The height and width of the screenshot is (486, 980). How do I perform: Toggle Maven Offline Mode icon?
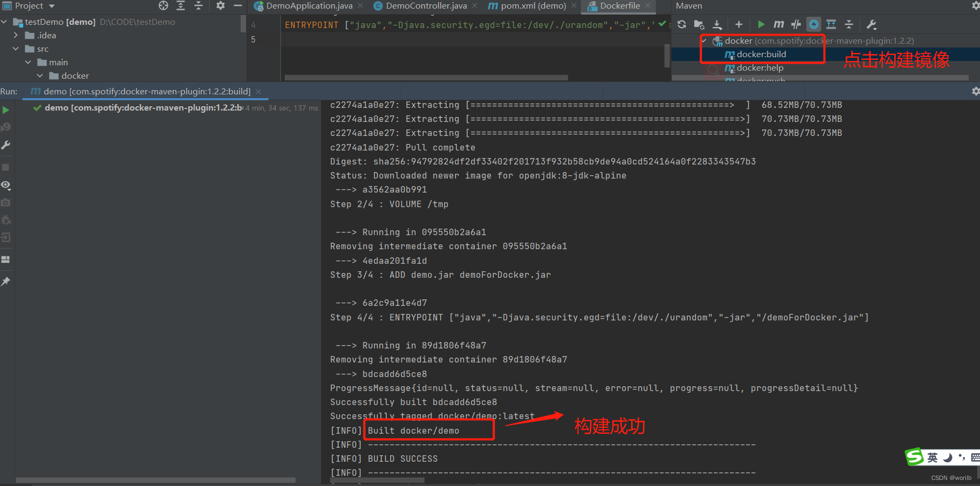tap(796, 24)
